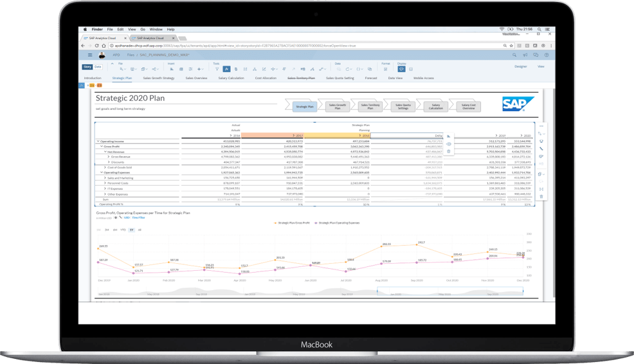Viewport: 634px width, 364px height.
Task: Collapse the Operating Income row
Action: tap(97, 141)
